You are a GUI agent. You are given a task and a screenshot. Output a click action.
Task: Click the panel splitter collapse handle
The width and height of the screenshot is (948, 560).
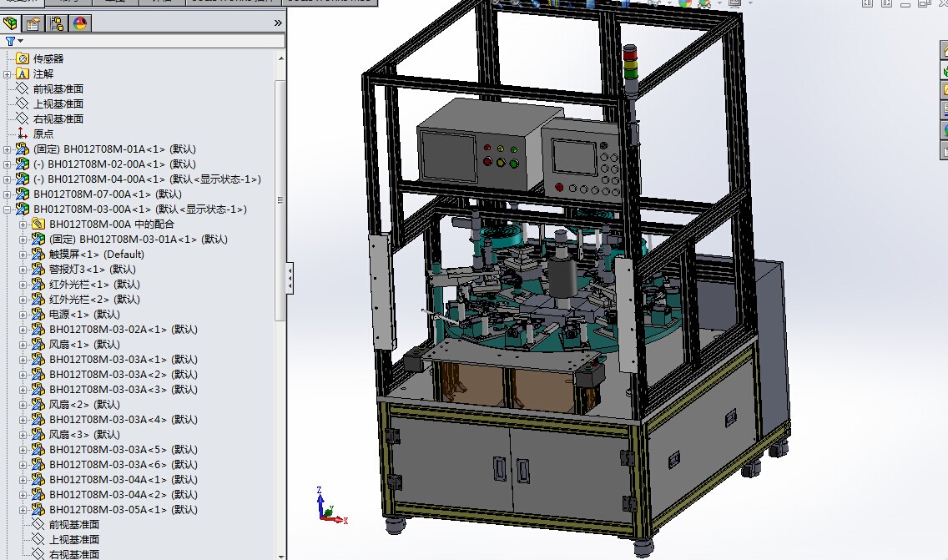click(290, 278)
